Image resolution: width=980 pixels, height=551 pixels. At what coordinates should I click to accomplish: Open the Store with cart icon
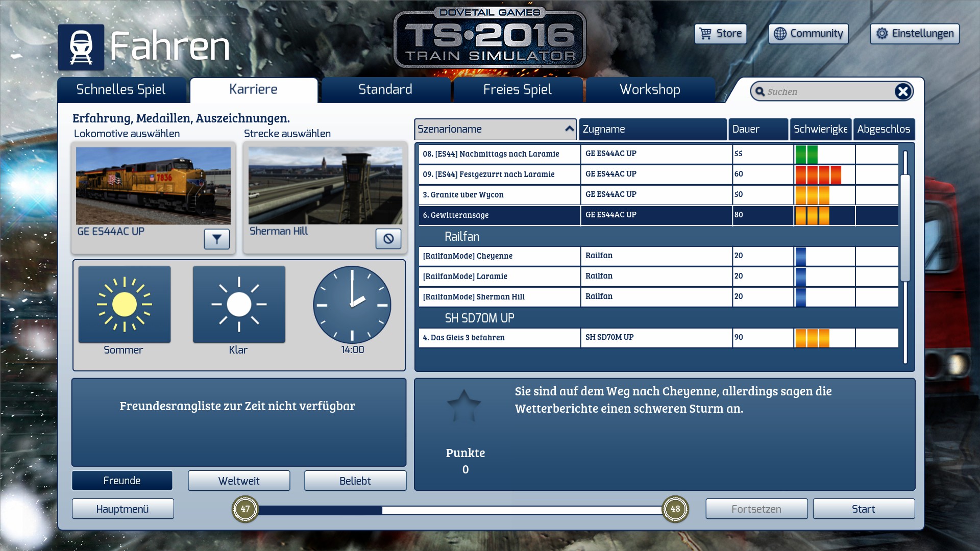click(720, 34)
